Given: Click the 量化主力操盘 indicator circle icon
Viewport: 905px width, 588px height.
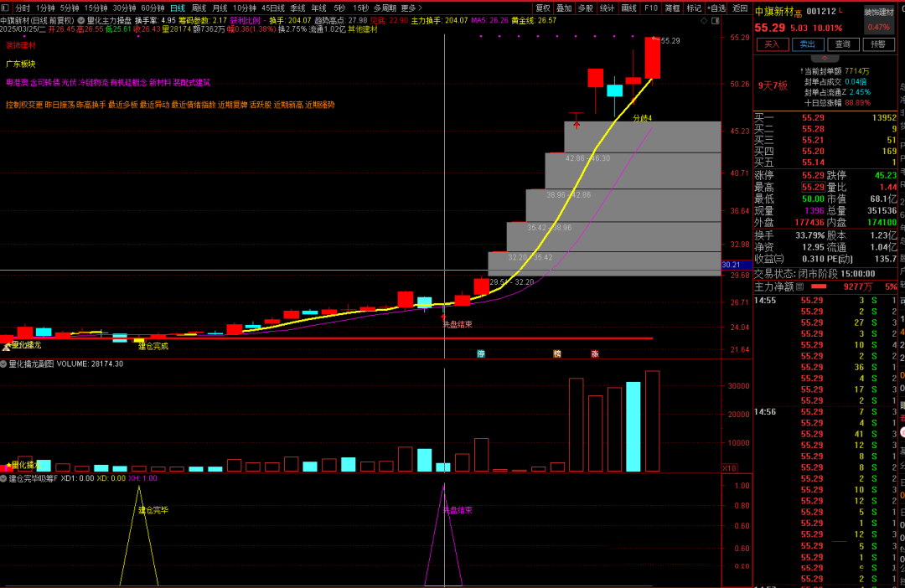Looking at the screenshot, I should pyautogui.click(x=80, y=20).
